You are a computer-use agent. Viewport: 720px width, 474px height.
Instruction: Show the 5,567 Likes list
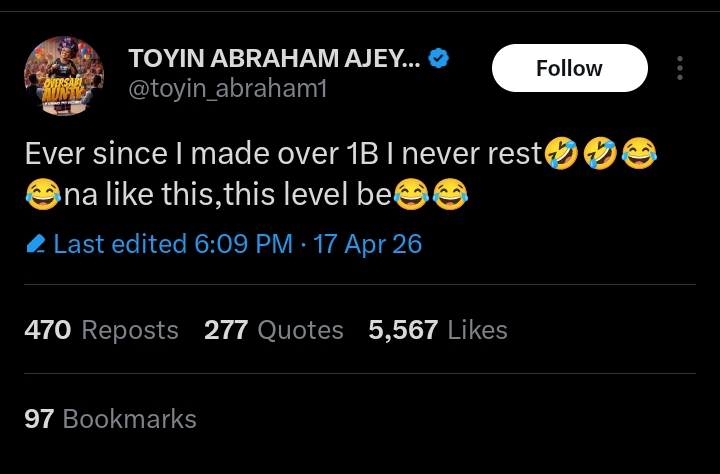[437, 330]
